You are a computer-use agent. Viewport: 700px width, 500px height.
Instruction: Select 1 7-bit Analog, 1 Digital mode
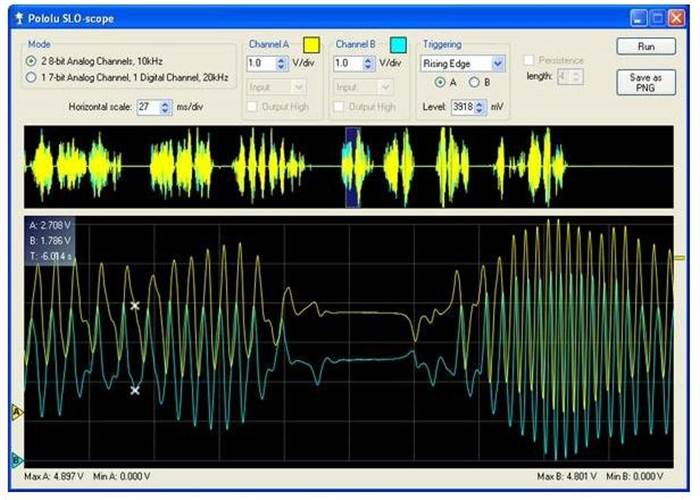click(35, 76)
